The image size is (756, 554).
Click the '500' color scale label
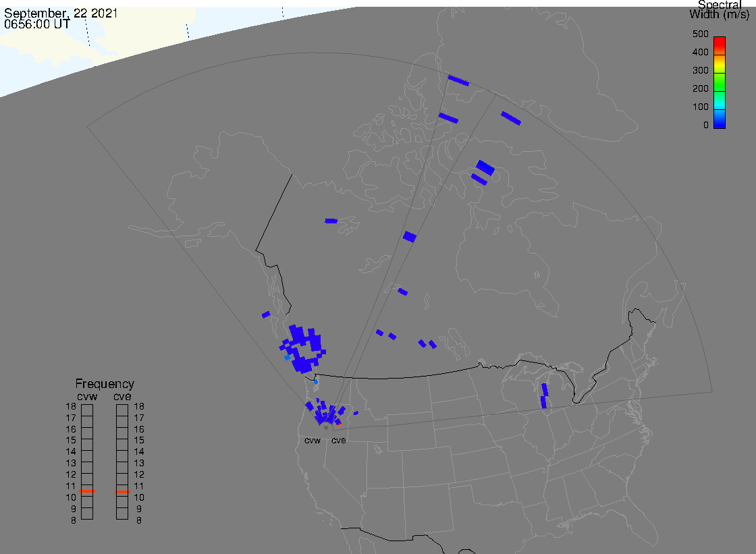tap(700, 34)
